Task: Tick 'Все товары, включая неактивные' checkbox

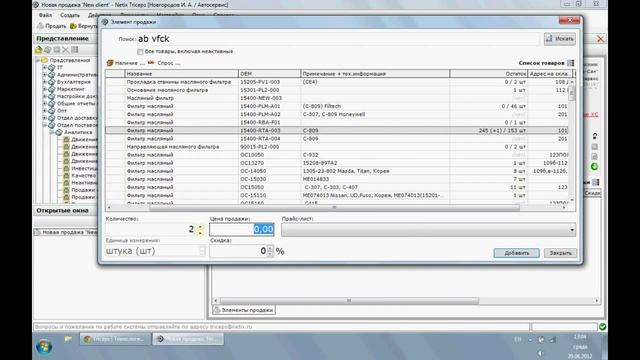Action: click(x=140, y=52)
